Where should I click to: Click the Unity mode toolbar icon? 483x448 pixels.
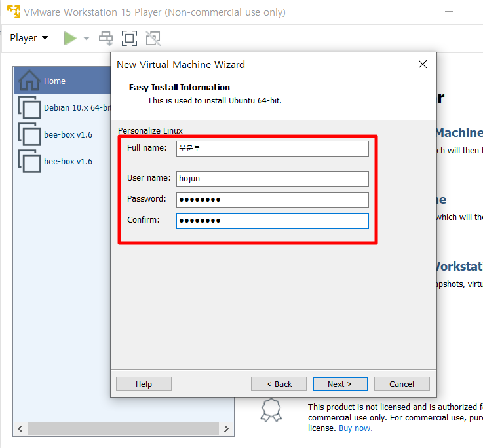coord(153,39)
